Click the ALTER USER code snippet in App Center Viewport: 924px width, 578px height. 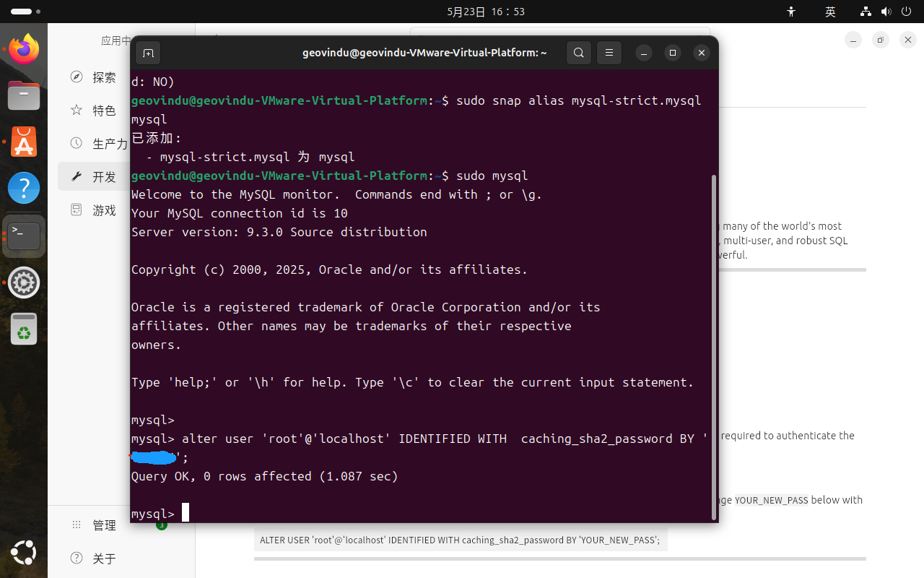[x=461, y=540]
